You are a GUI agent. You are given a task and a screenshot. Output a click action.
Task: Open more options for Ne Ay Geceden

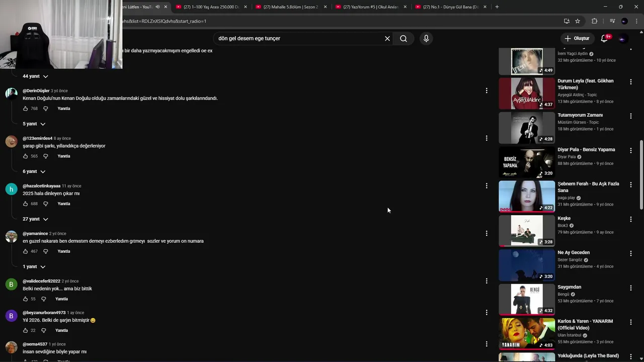tap(630, 253)
